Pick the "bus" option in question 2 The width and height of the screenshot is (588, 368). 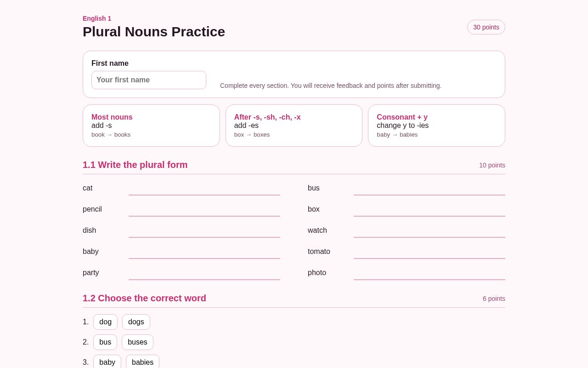(x=105, y=342)
